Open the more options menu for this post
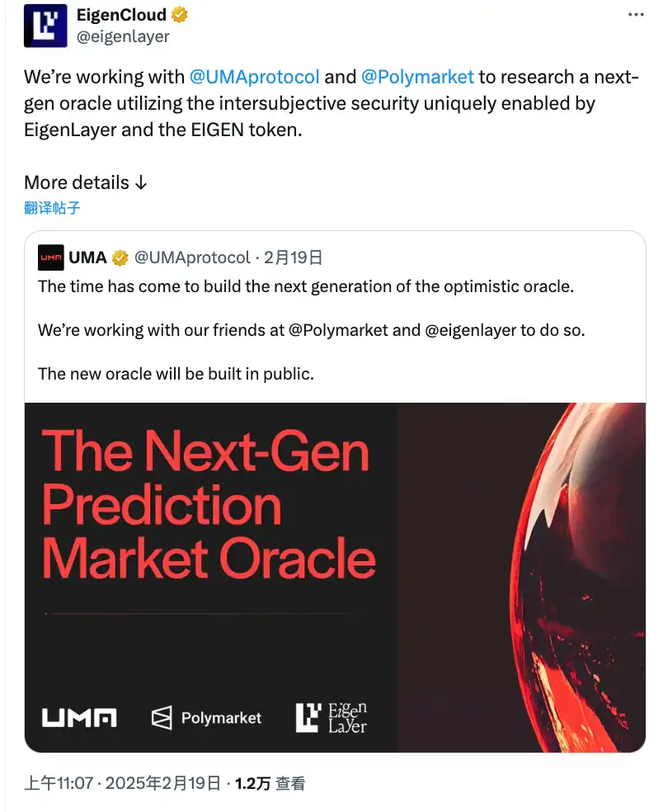 636,14
